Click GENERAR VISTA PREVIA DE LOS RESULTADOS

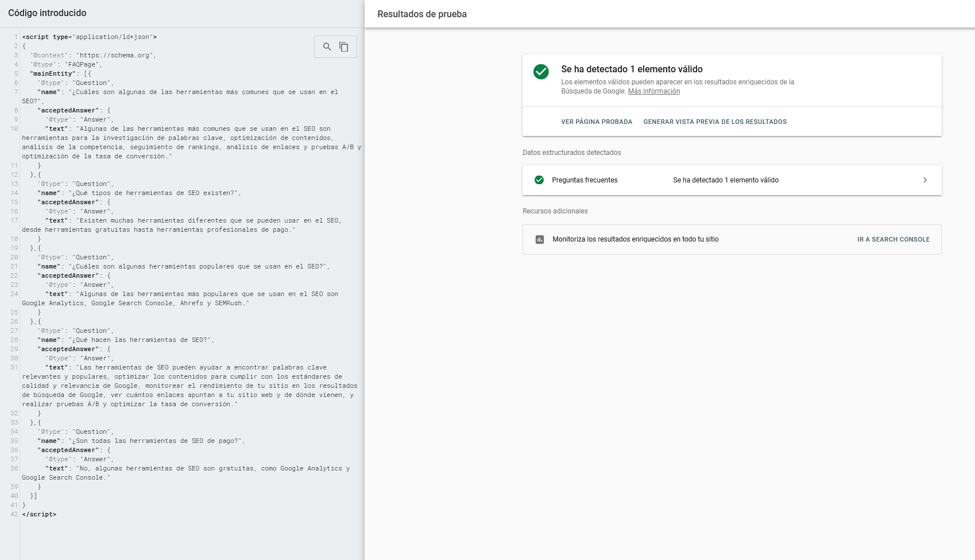tap(715, 122)
